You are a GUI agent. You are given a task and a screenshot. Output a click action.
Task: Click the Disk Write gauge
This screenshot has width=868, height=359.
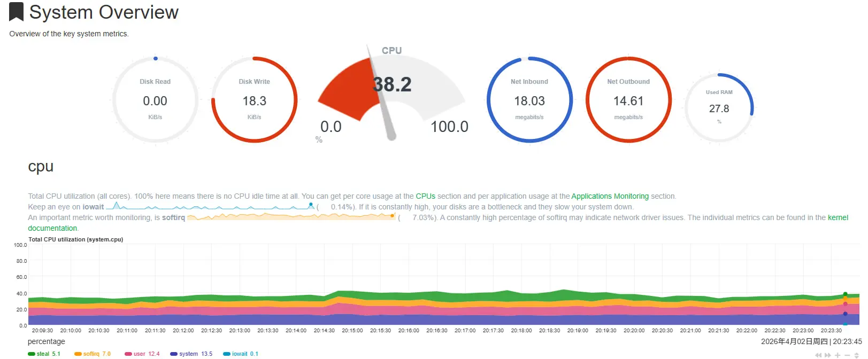click(255, 100)
